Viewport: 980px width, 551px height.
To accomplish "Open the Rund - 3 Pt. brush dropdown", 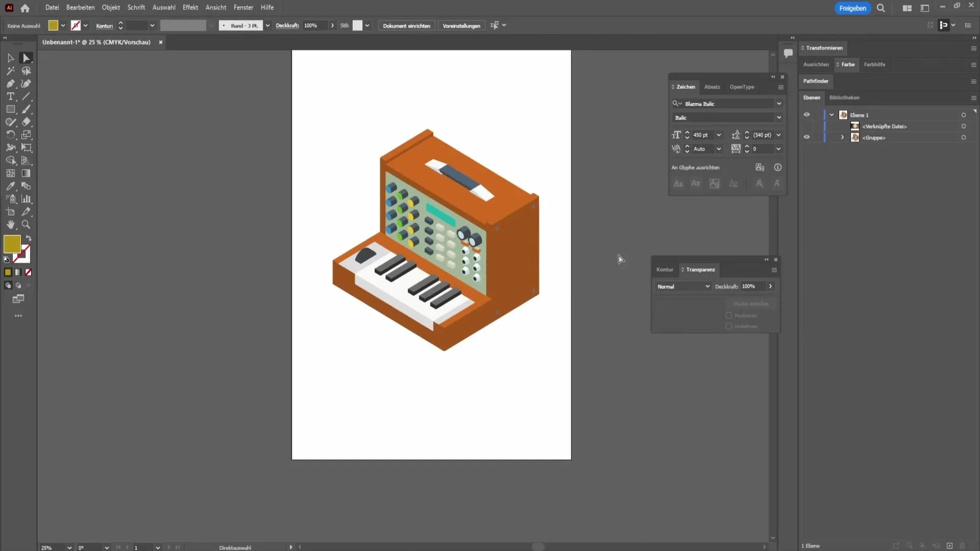I will 267,26.
